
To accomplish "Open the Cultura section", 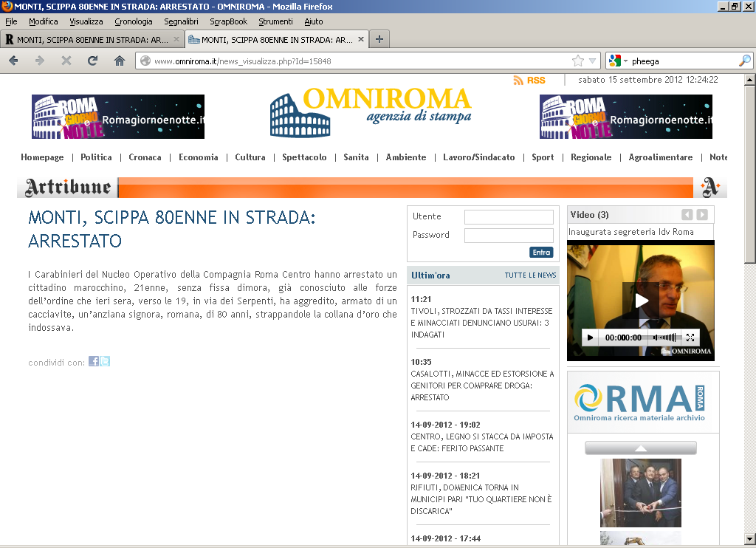I will tap(250, 157).
